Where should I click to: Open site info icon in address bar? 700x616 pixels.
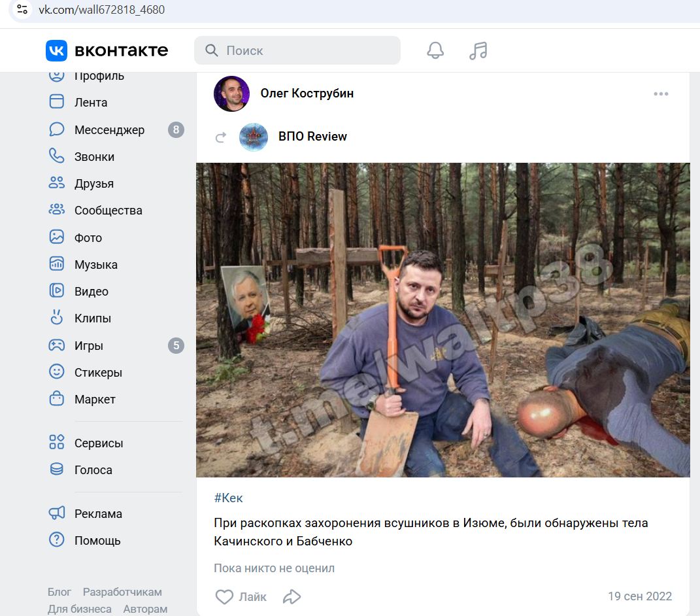coord(22,10)
